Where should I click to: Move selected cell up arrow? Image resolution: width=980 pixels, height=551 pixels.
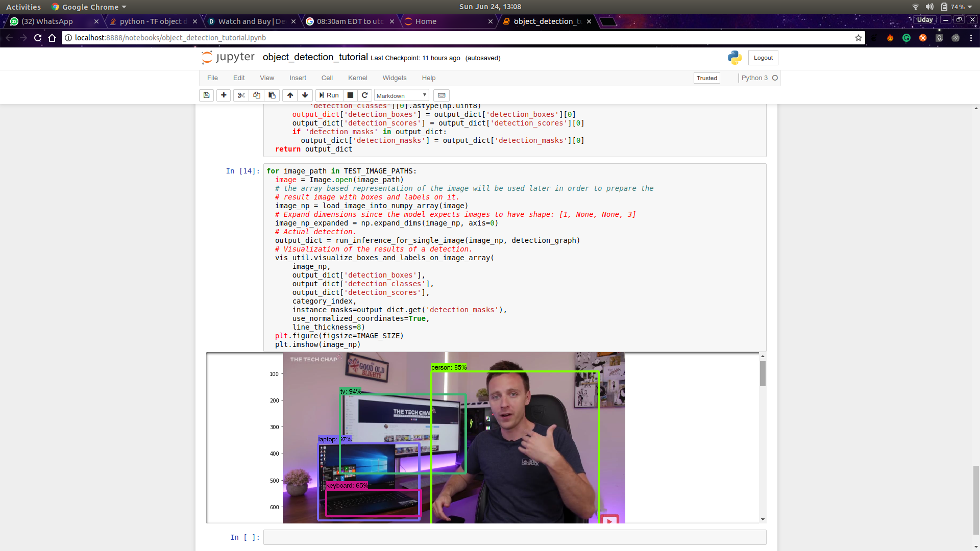290,95
